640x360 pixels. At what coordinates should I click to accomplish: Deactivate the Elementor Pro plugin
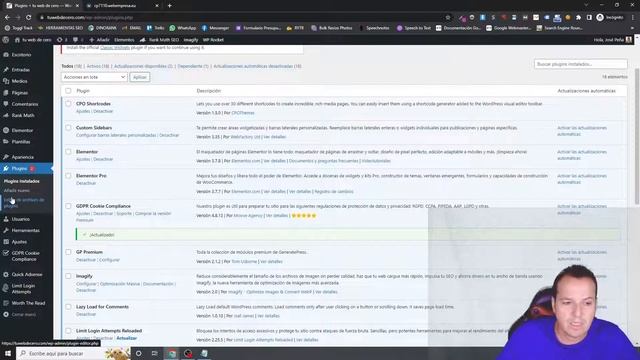[86, 183]
